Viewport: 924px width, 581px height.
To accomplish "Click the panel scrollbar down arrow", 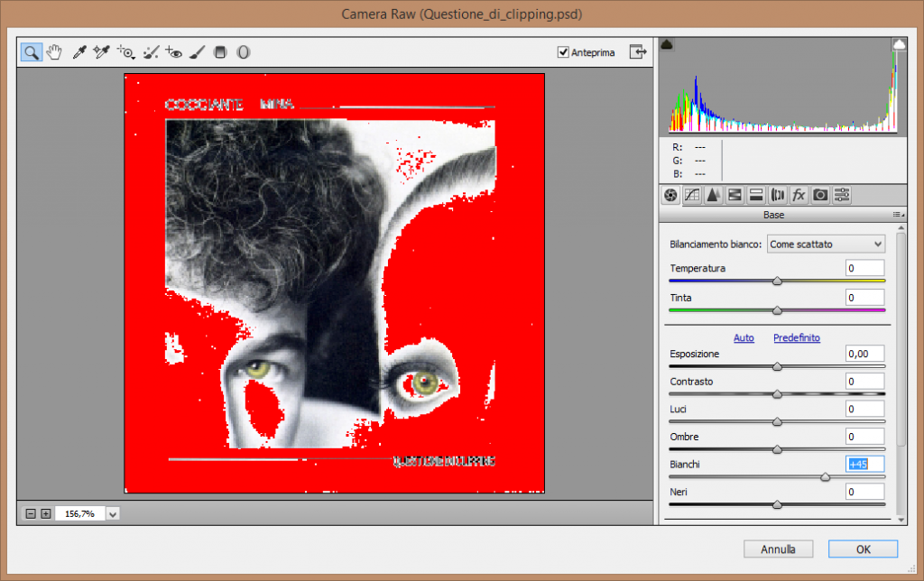I will coord(901,520).
